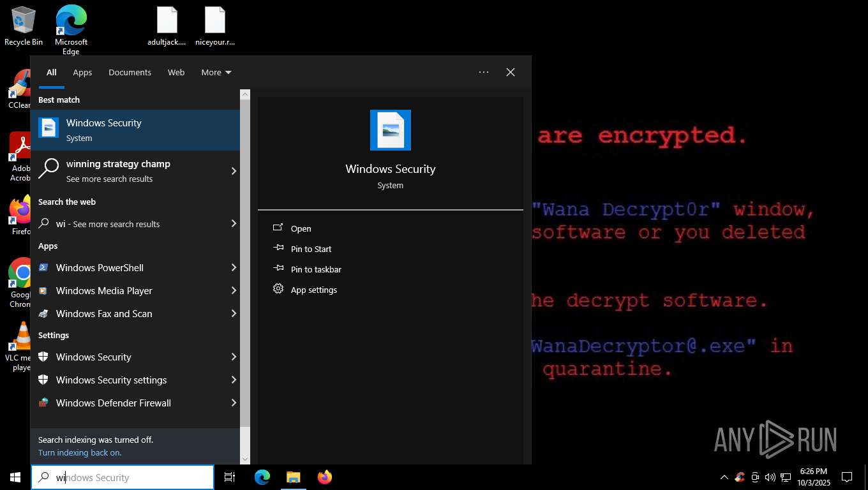
Task: Click the Open icon in preview pane
Action: pyautogui.click(x=278, y=228)
